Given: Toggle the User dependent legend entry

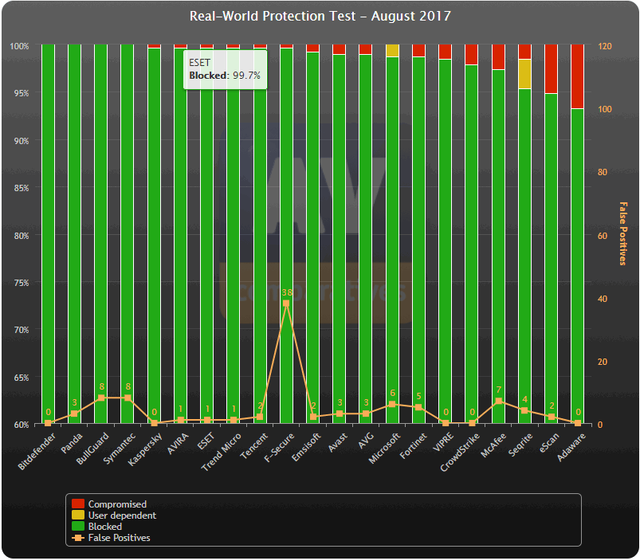Looking at the screenshot, I should pos(114,515).
